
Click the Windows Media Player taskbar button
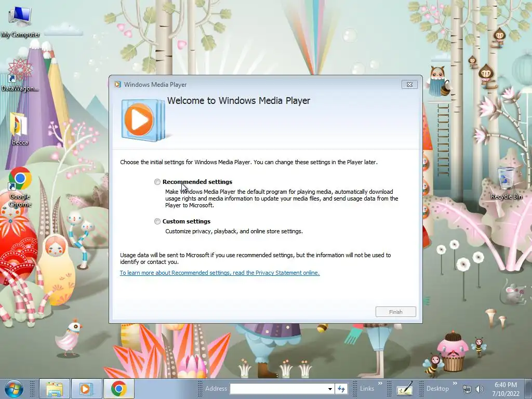86,389
